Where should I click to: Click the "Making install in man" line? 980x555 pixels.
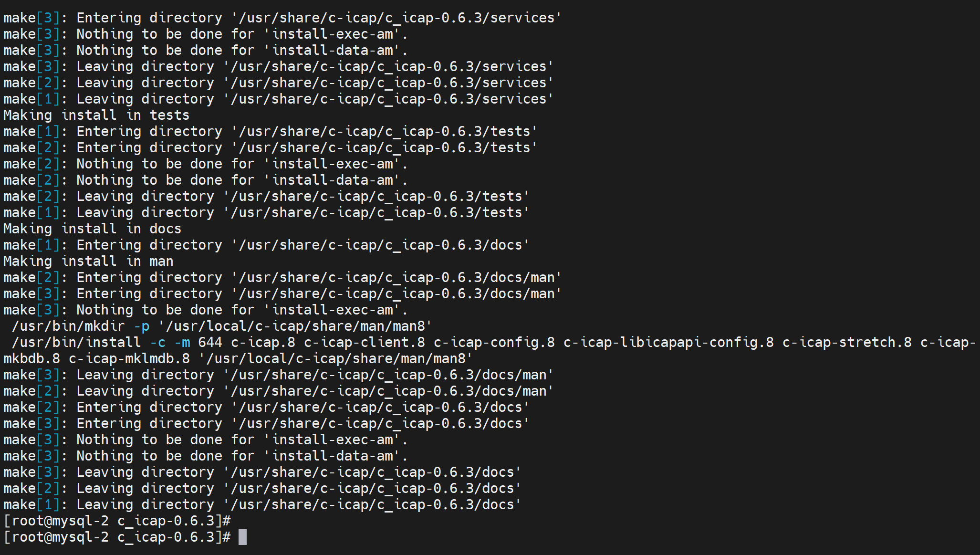coord(88,261)
